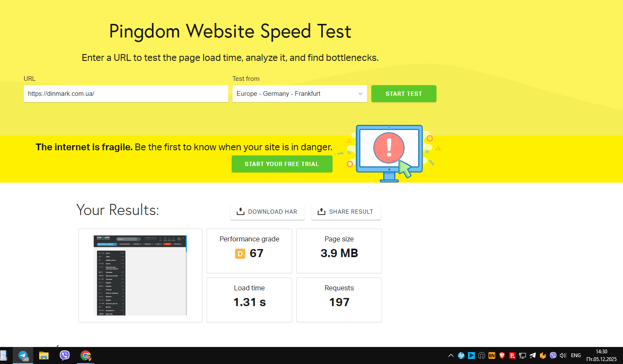The width and height of the screenshot is (623, 364).
Task: Click 'The internet is fragile.' banner text
Action: (x=84, y=147)
